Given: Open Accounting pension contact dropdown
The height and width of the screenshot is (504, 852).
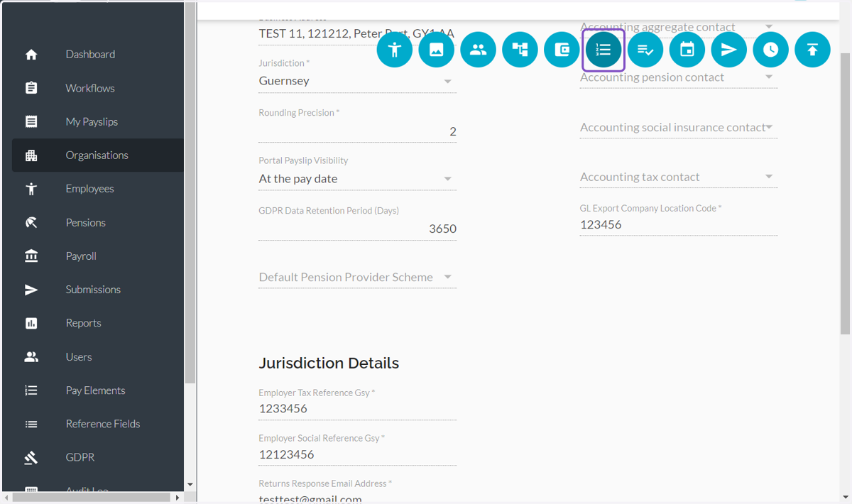Looking at the screenshot, I should click(679, 77).
